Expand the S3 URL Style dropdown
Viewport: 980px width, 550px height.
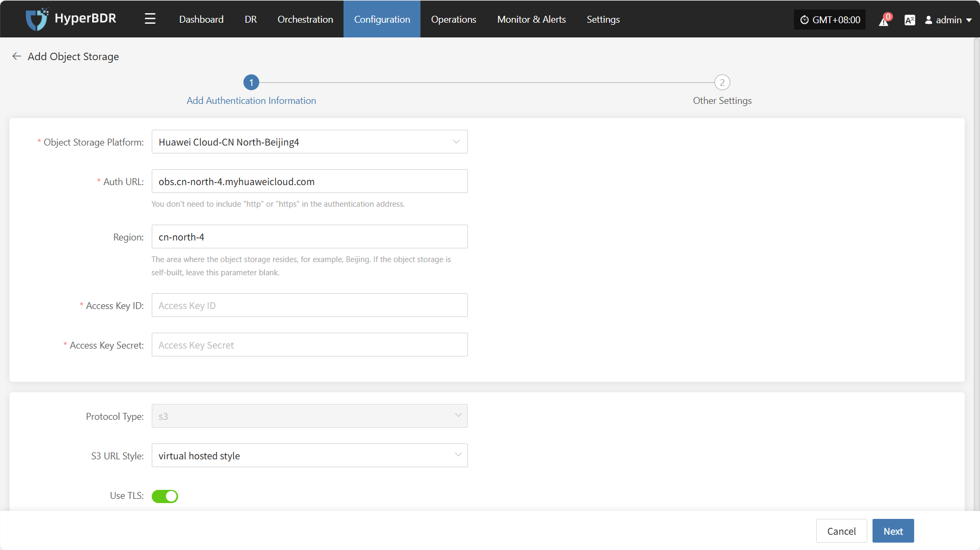tap(310, 456)
